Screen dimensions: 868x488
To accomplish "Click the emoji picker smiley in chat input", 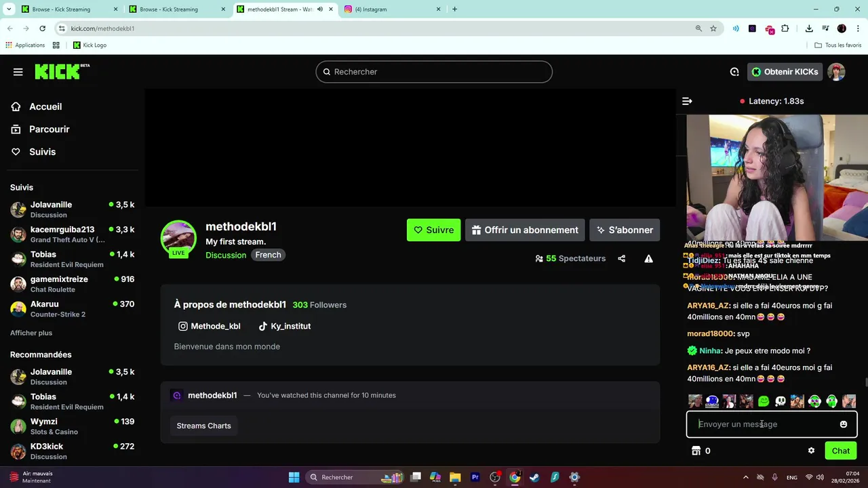I will tap(844, 424).
